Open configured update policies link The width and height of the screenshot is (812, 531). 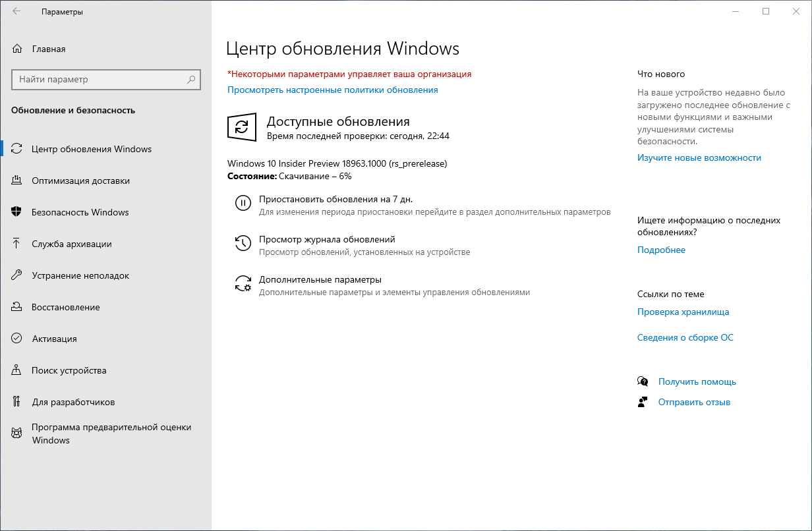coord(332,90)
